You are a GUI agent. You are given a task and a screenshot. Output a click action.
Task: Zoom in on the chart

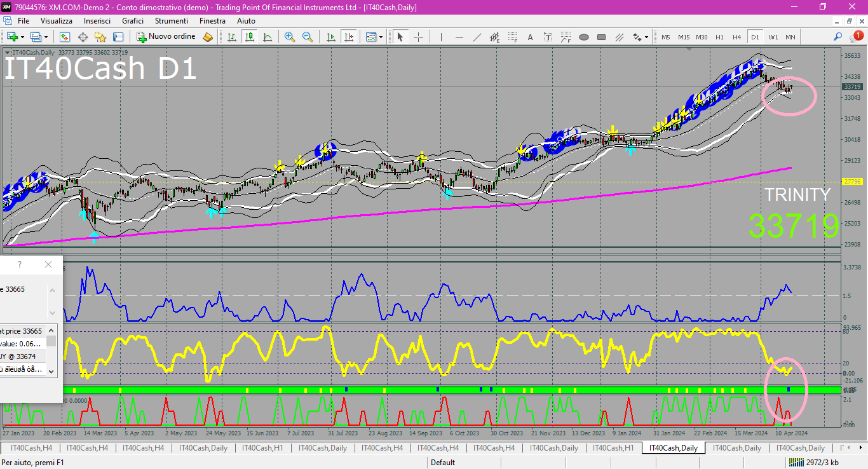[x=290, y=37]
